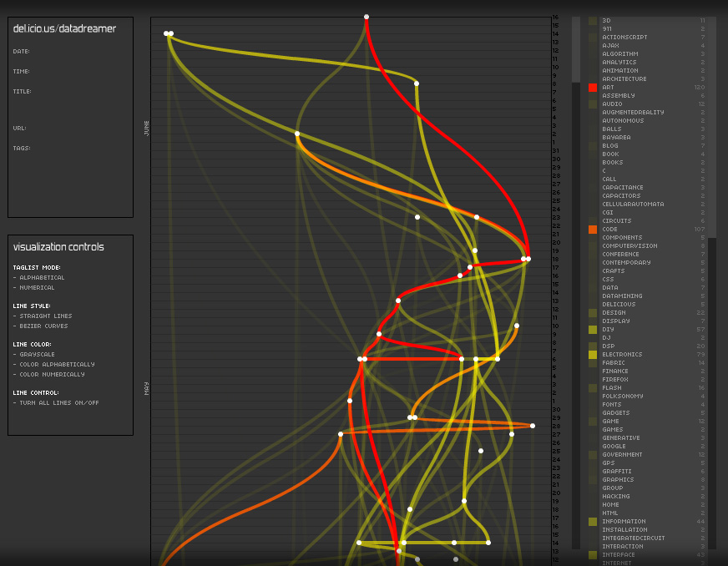Screen dimensions: 728x566
Task: Select the GOVERNMENT tag in list
Action: tap(622, 455)
